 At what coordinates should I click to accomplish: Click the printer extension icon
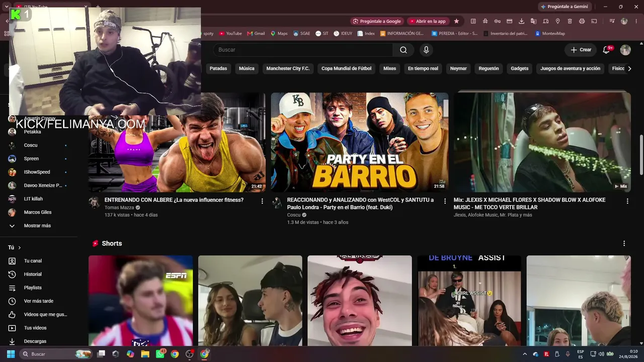click(x=582, y=21)
